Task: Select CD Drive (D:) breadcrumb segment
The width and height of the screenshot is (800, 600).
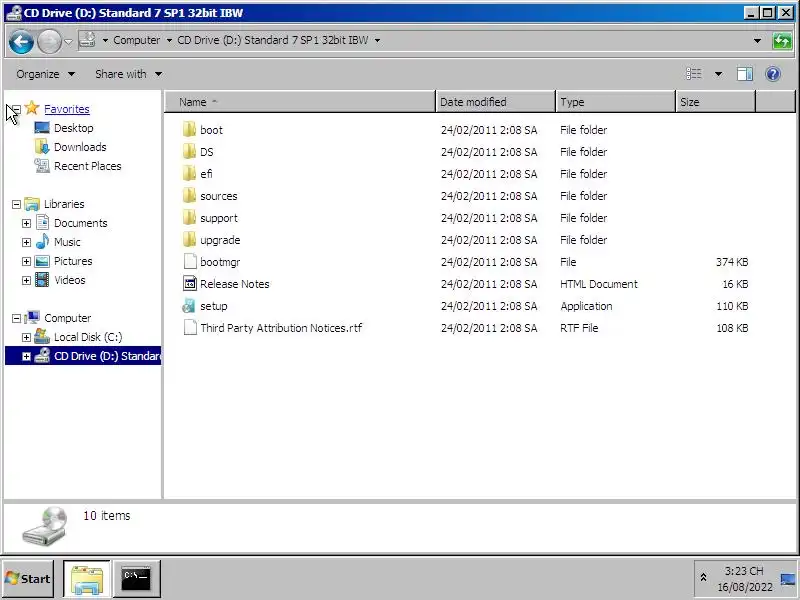Action: tap(272, 40)
